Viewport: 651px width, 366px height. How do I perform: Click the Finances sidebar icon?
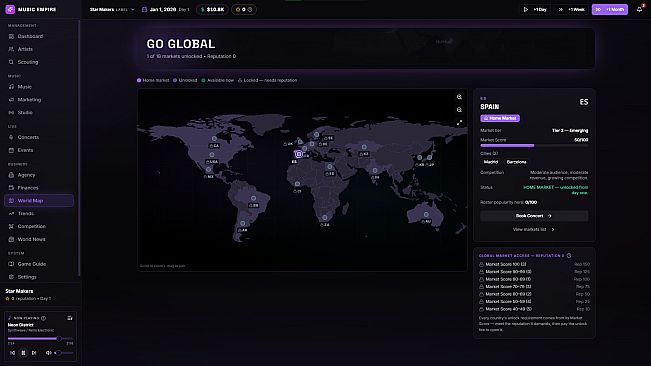(11, 188)
